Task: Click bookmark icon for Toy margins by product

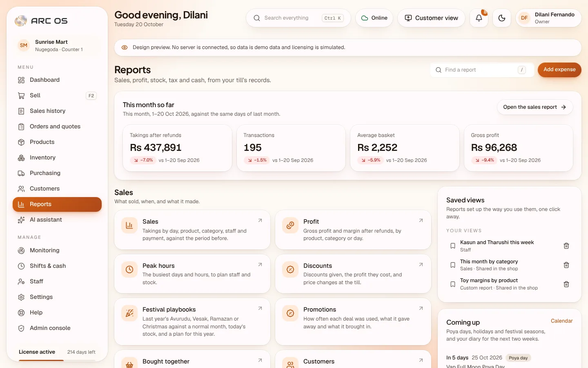Action: [453, 284]
